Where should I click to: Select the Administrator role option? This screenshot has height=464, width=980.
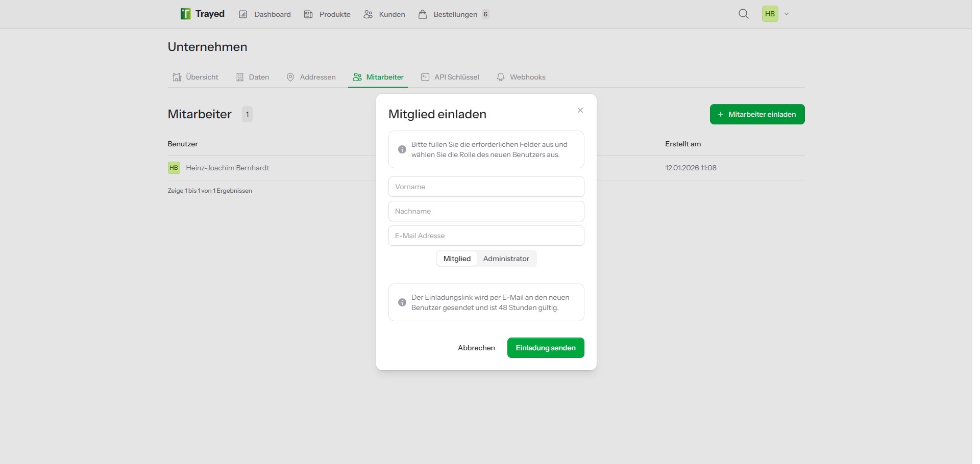coord(506,259)
